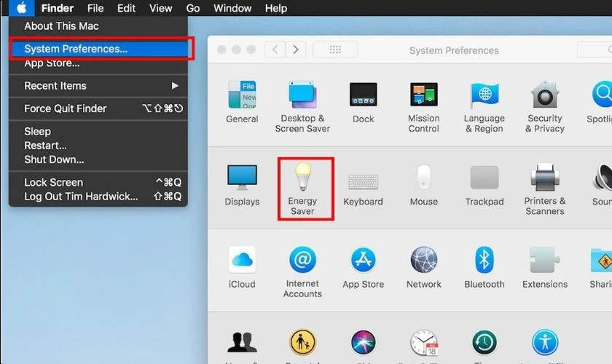Open the Window menu
Viewport: 612px width, 364px height.
[232, 8]
